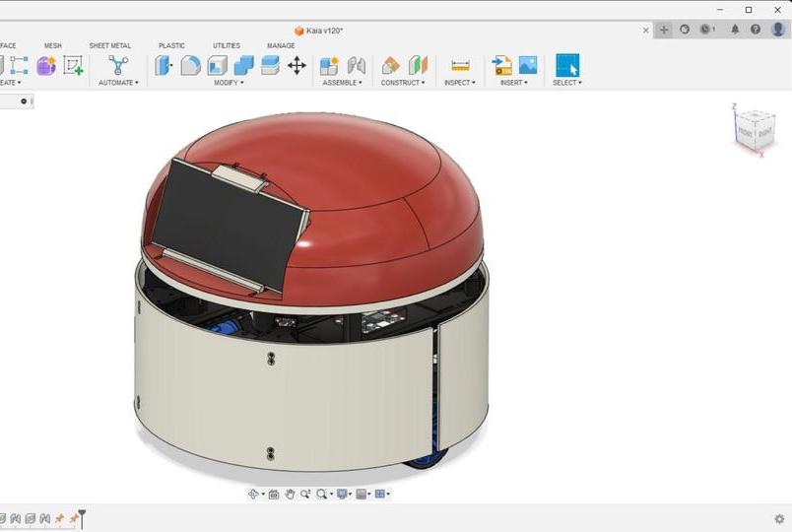792x532 pixels.
Task: Expand the MODIFY dropdown
Action: coord(229,83)
